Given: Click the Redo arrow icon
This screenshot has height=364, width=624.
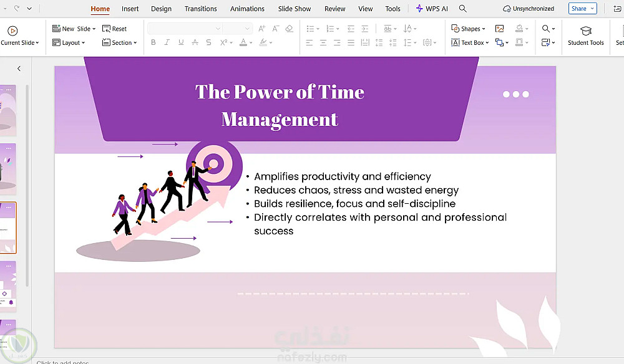Looking at the screenshot, I should (x=17, y=8).
